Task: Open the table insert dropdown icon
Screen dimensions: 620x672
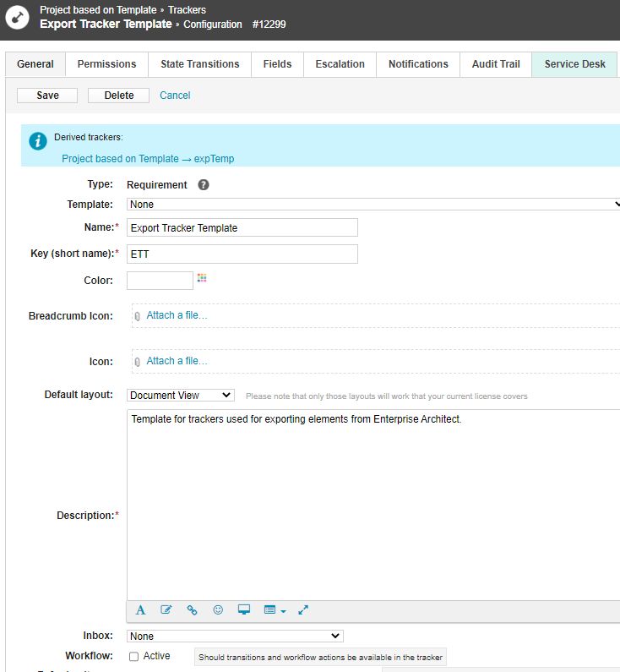Action: [275, 609]
